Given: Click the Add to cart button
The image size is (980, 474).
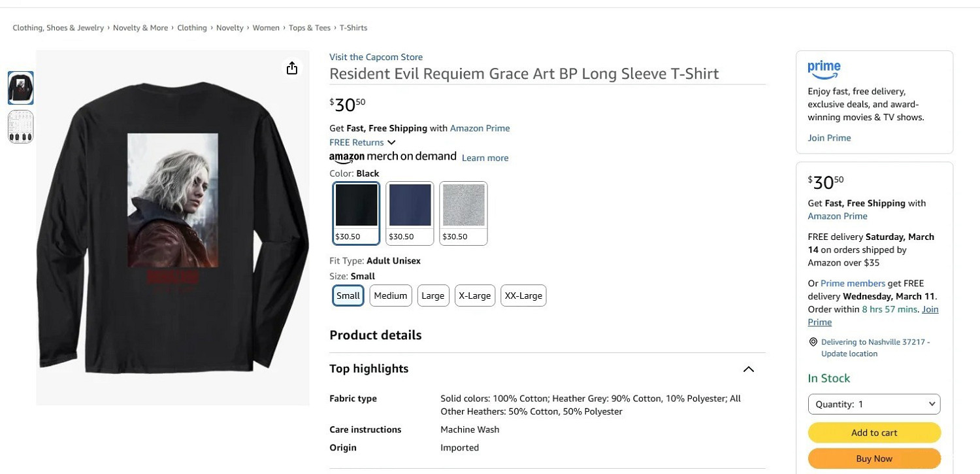Looking at the screenshot, I should pyautogui.click(x=874, y=433).
